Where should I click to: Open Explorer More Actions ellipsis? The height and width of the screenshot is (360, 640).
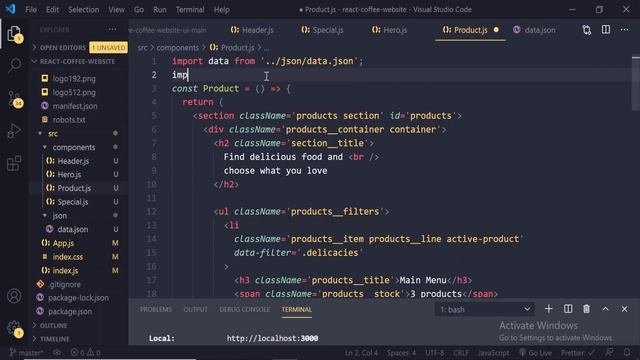(x=112, y=29)
